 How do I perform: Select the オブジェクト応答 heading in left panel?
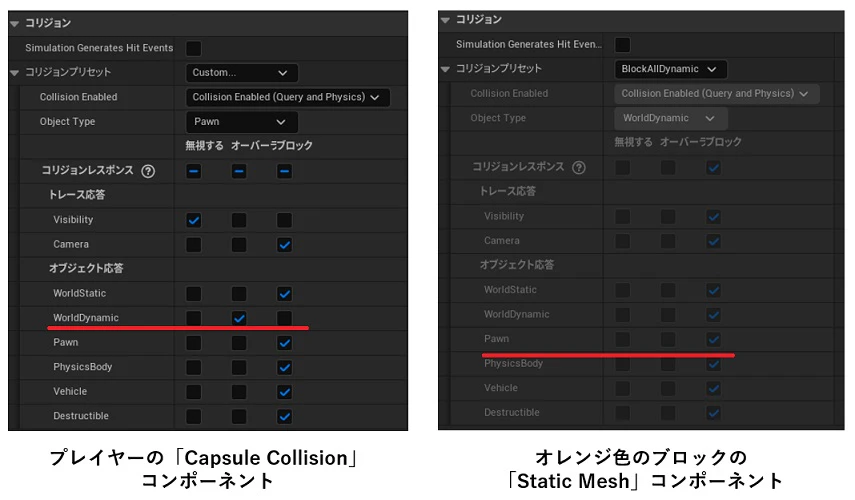point(86,268)
